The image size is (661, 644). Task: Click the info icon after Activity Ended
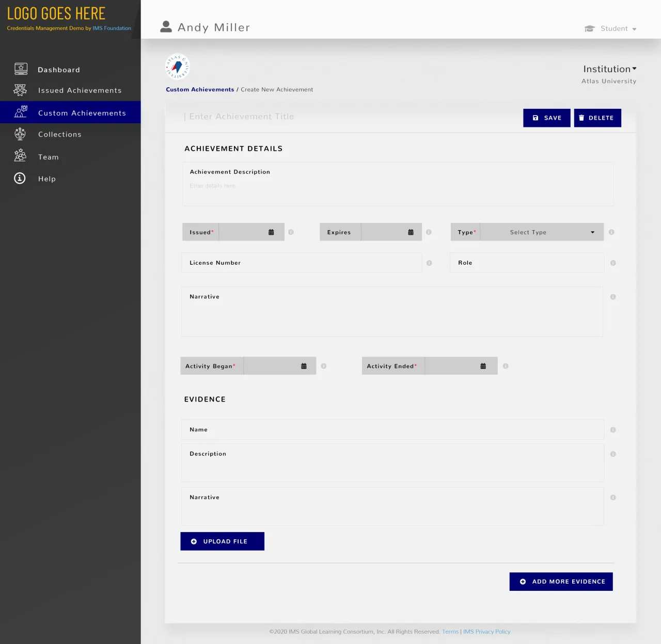tap(506, 366)
